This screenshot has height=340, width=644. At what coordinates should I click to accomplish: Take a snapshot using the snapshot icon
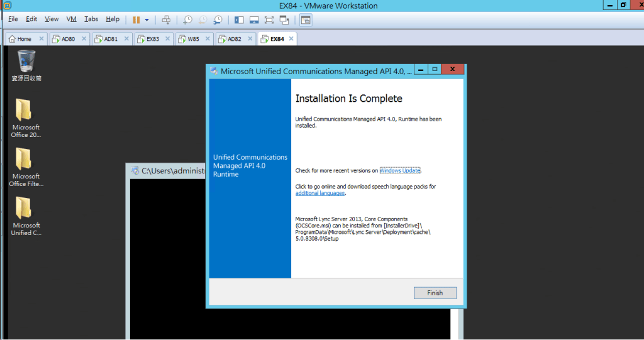pos(187,19)
